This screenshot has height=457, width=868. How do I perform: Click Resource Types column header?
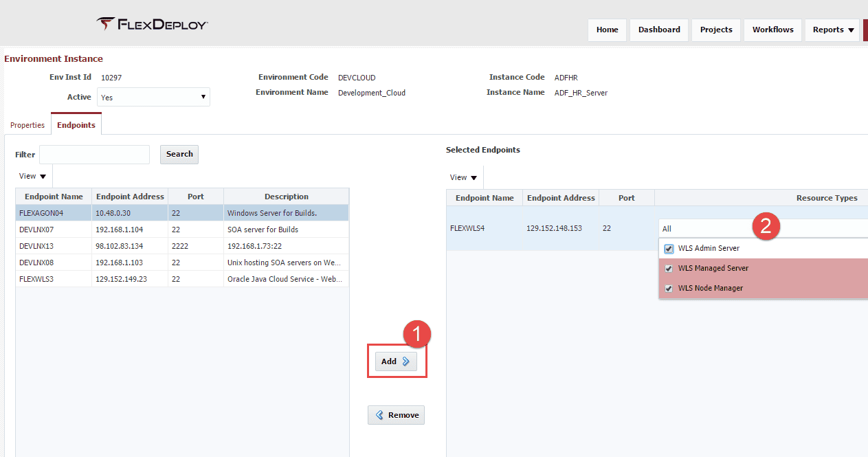(827, 198)
